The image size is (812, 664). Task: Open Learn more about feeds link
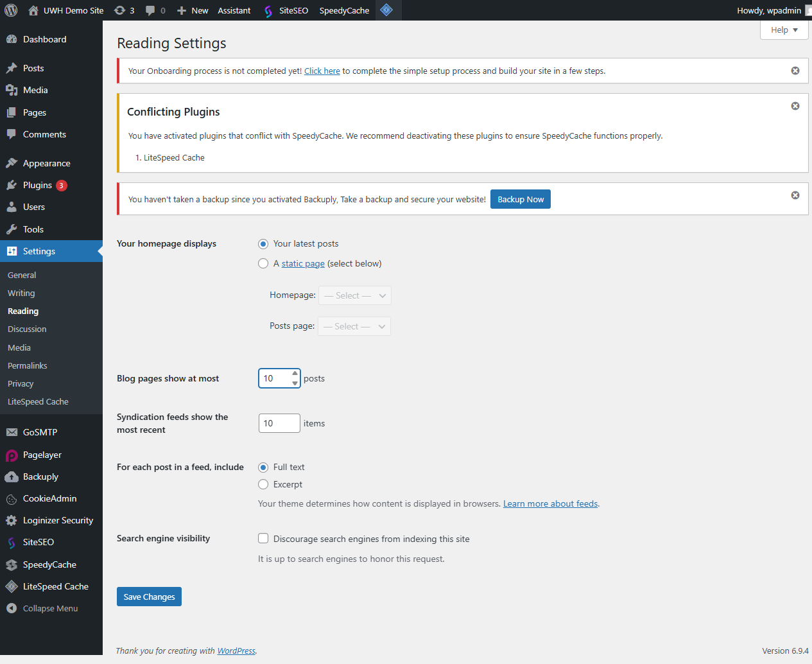(x=551, y=503)
